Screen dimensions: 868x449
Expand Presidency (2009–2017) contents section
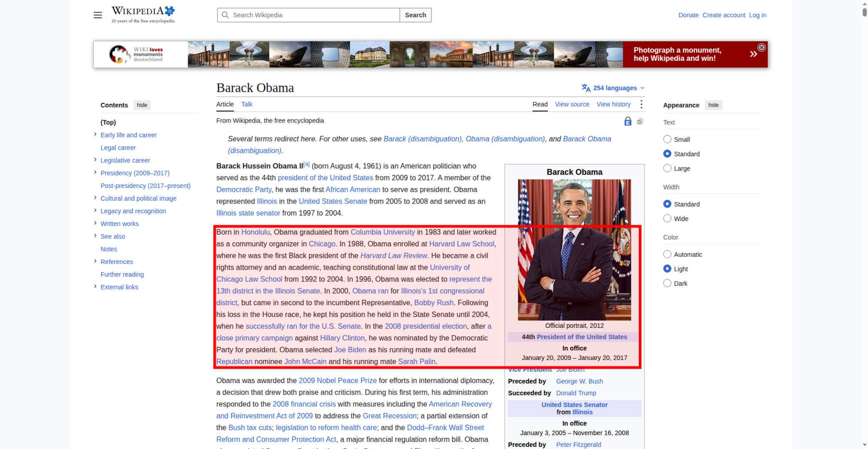pyautogui.click(x=95, y=172)
